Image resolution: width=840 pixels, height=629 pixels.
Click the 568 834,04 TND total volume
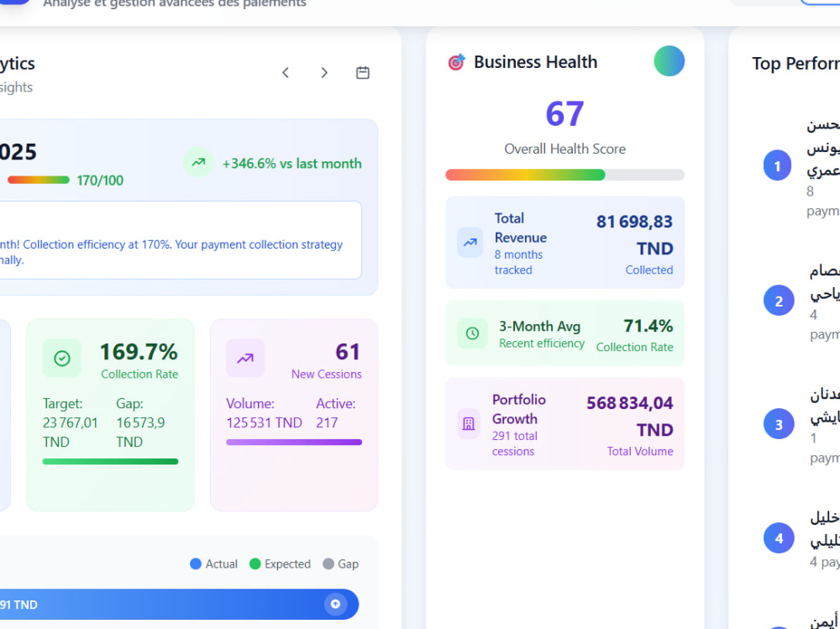click(629, 417)
